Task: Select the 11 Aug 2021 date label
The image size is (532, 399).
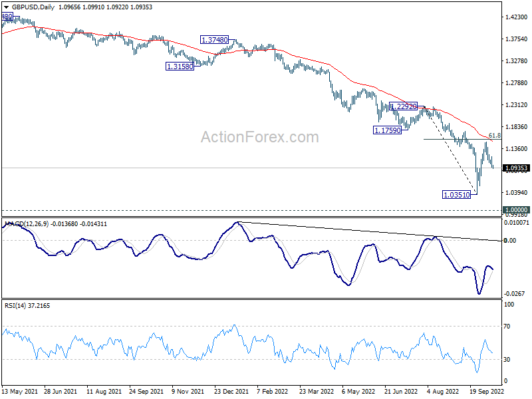Action: 104,392
